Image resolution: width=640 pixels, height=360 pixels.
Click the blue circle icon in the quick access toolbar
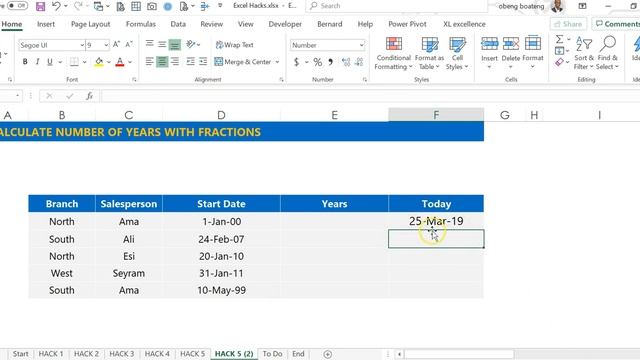click(168, 6)
